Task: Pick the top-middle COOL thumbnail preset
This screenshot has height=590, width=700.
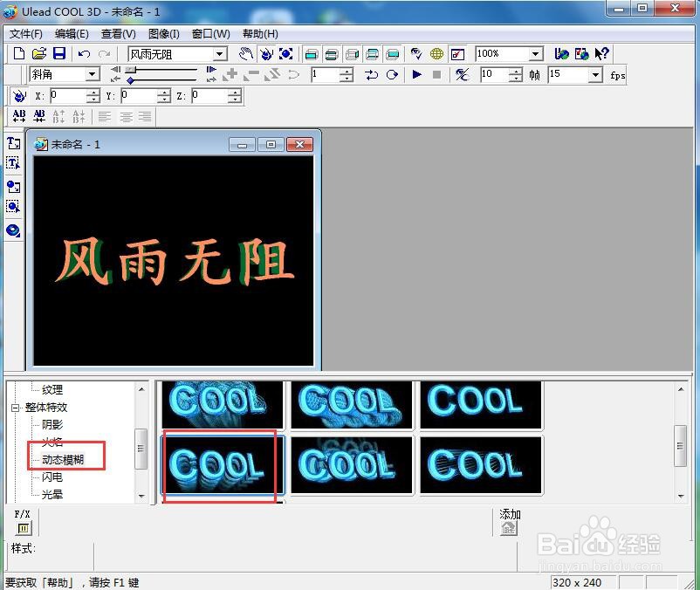Action: pos(352,404)
